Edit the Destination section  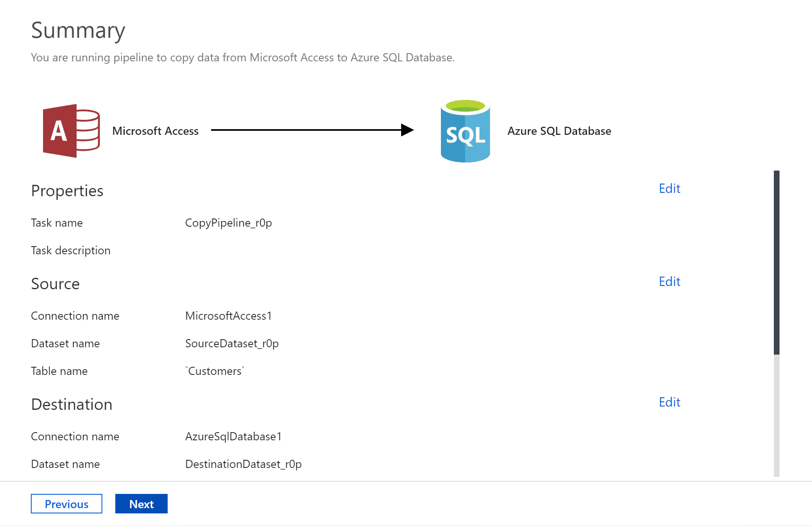(669, 402)
